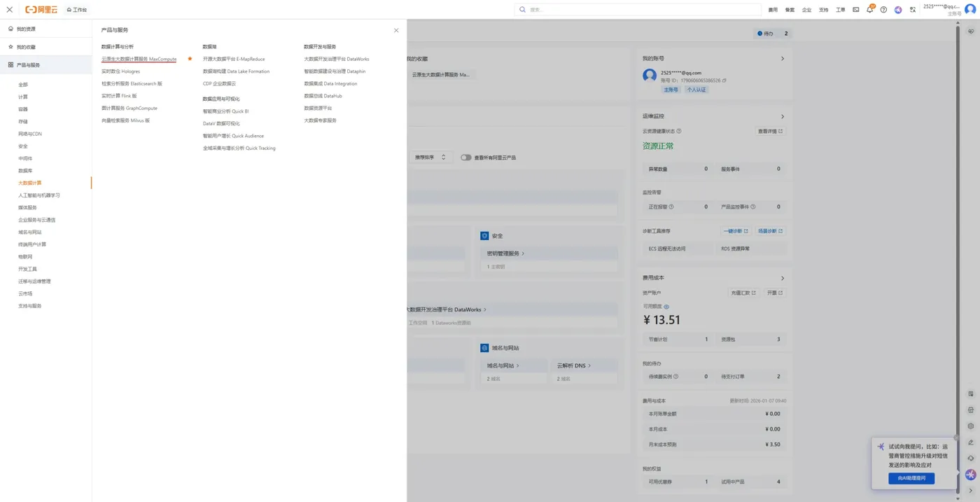Viewport: 980px width, 502px height.
Task: Select 产品与服务 in left sidebar
Action: [45, 65]
